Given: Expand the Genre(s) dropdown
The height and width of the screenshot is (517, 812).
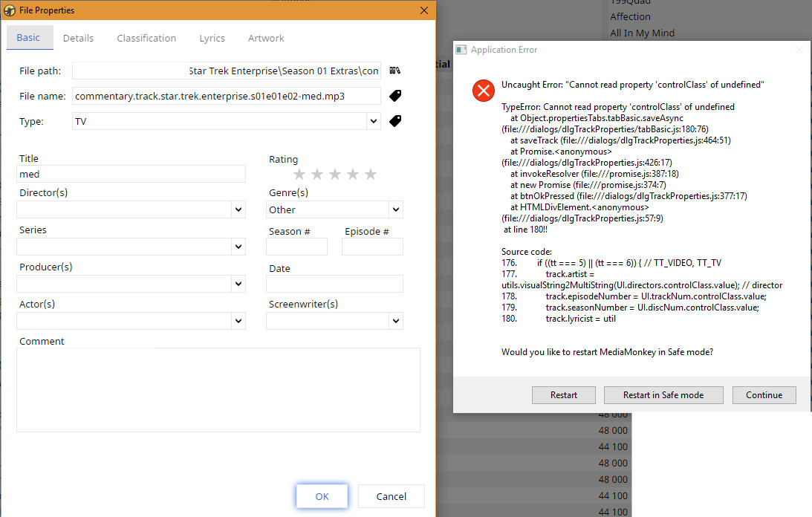Looking at the screenshot, I should pyautogui.click(x=395, y=209).
